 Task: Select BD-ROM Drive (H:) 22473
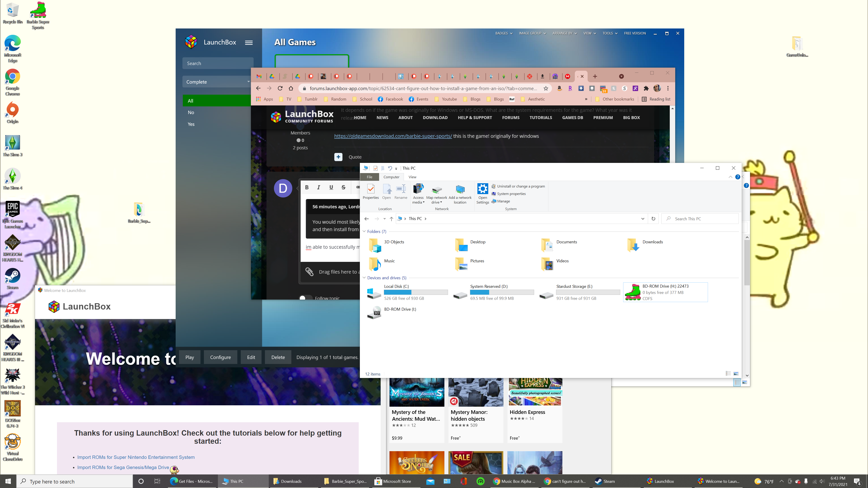click(x=665, y=292)
